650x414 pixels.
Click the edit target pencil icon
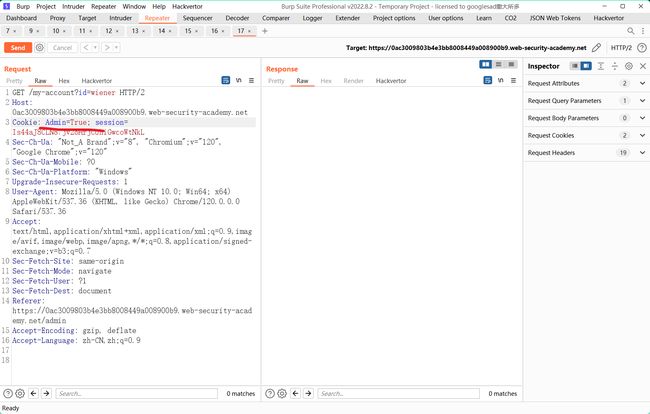tap(597, 47)
